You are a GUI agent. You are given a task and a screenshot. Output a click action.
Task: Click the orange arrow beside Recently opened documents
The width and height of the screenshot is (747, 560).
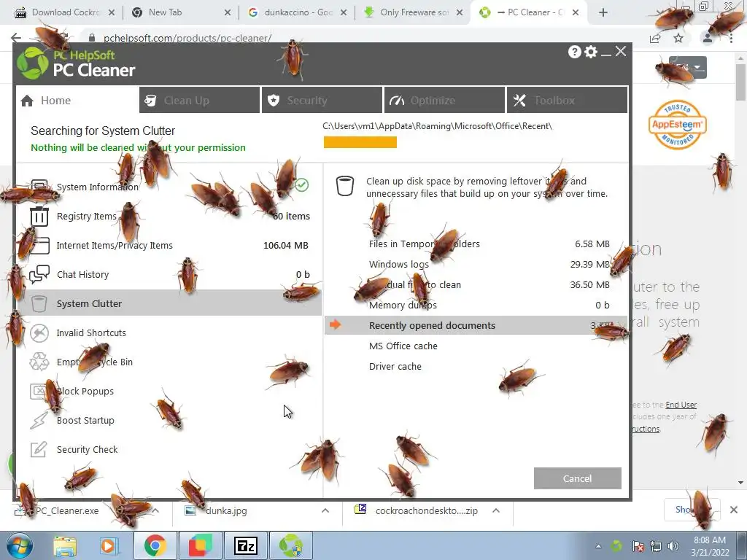pos(336,324)
